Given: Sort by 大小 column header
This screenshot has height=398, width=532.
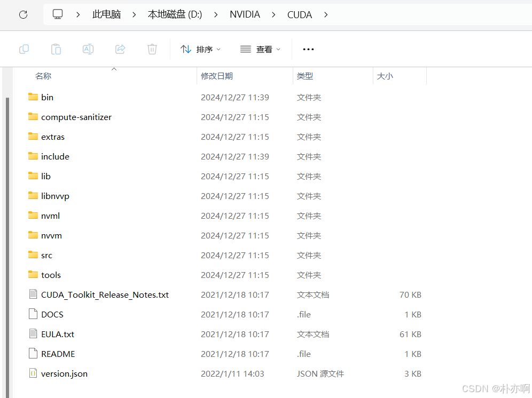Looking at the screenshot, I should pyautogui.click(x=385, y=76).
